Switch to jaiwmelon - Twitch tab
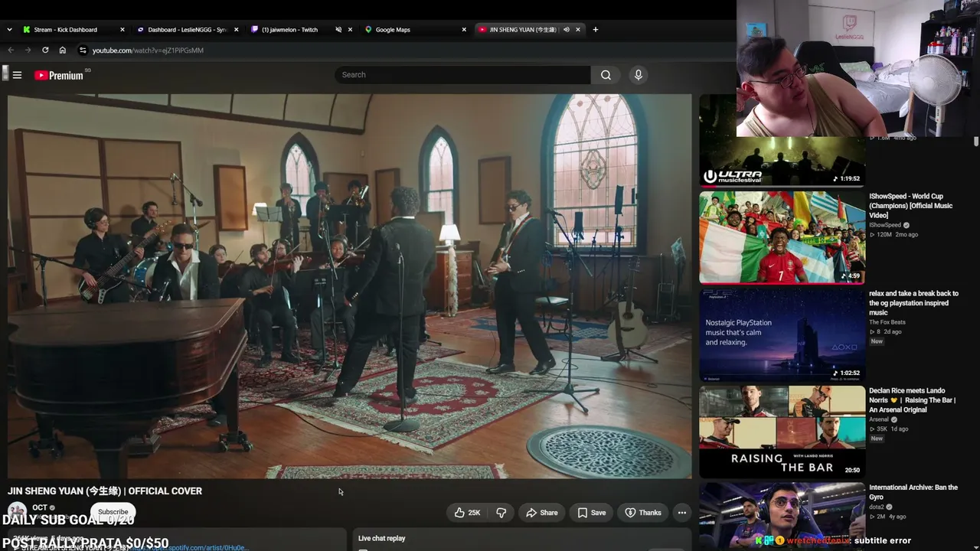The height and width of the screenshot is (551, 980). click(301, 30)
